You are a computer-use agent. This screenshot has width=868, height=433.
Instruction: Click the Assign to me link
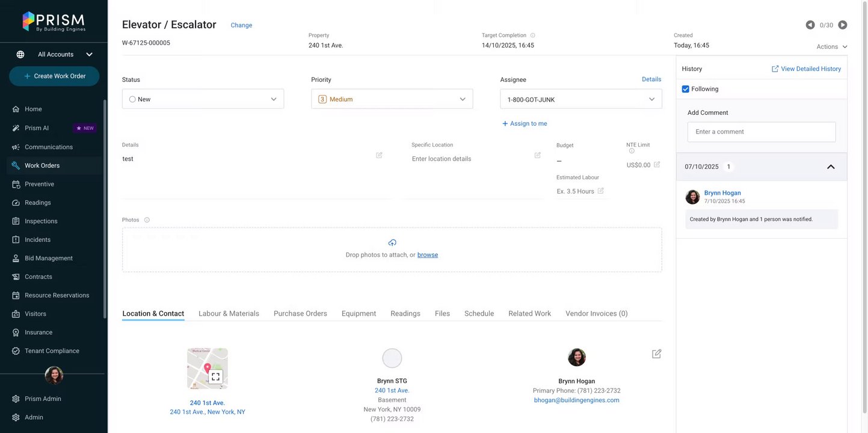[525, 124]
